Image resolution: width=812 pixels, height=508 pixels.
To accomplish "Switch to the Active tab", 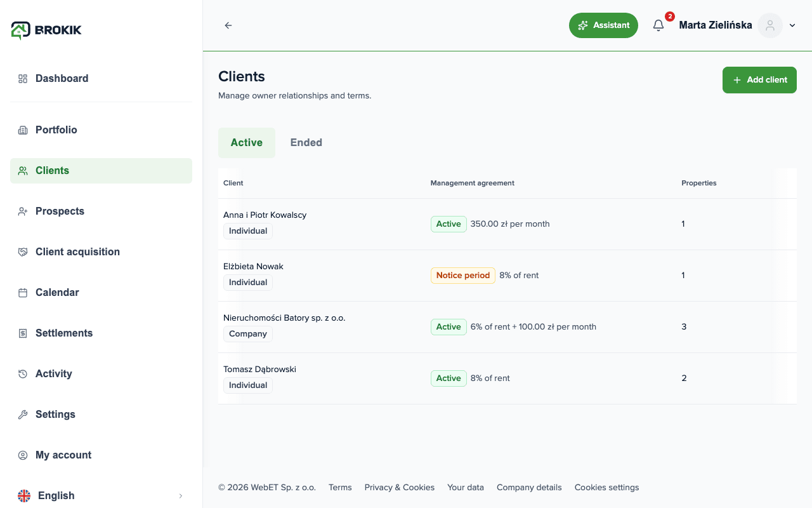I will tap(247, 143).
